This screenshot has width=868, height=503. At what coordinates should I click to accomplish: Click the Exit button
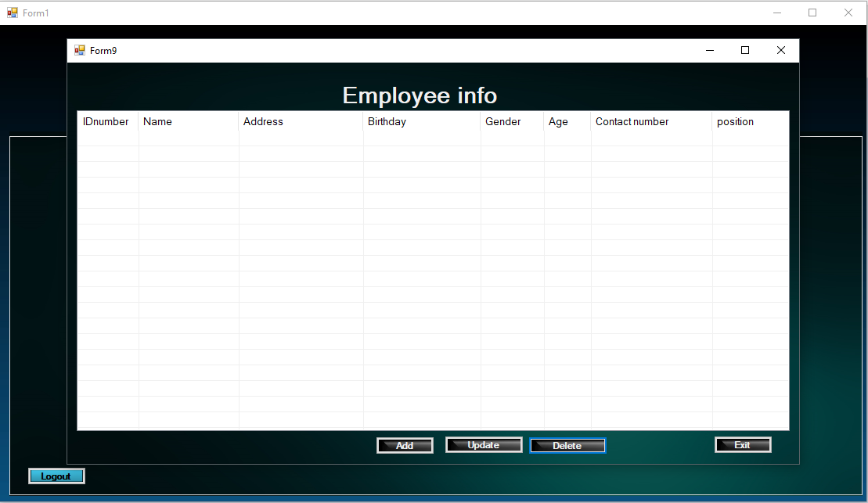click(743, 445)
